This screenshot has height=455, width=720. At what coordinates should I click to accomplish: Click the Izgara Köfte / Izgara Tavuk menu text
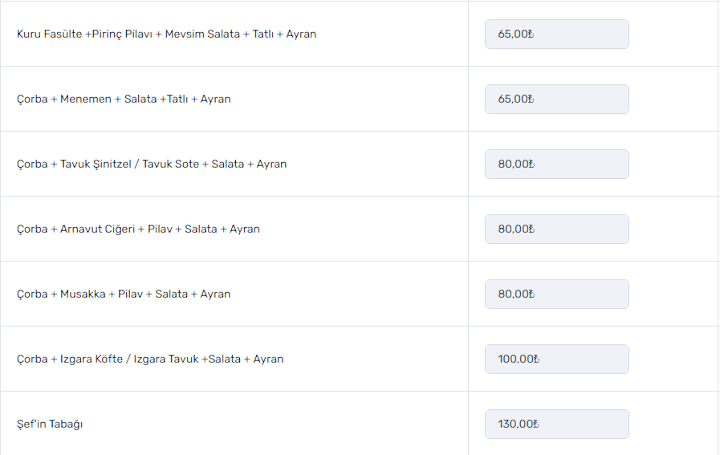click(x=150, y=359)
